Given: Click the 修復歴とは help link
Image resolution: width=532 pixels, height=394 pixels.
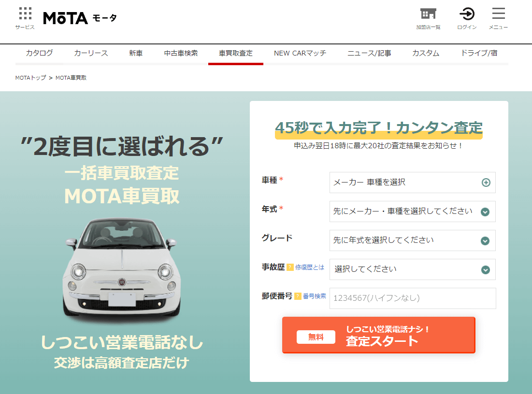Looking at the screenshot, I should pos(310,267).
